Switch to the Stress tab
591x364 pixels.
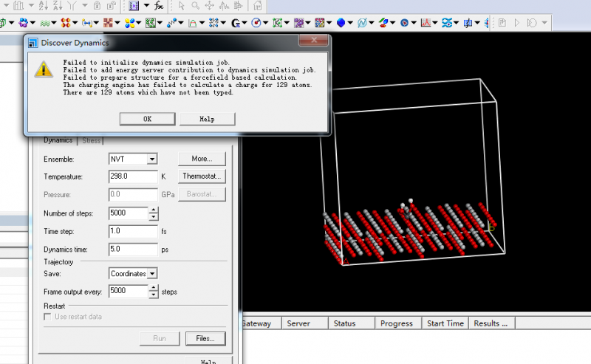click(x=91, y=140)
